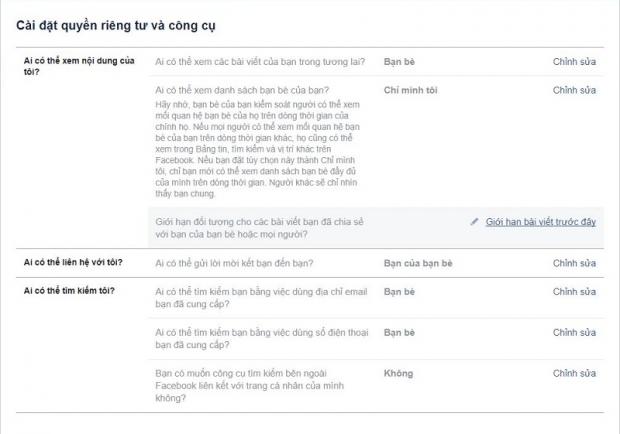
Task: Click the 'Không' search engine value
Action: [398, 373]
